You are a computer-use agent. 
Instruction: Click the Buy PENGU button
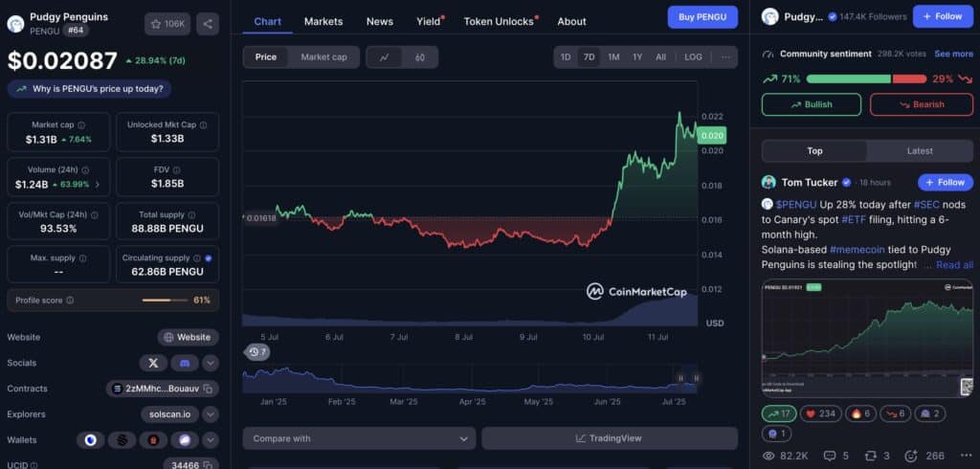[702, 17]
